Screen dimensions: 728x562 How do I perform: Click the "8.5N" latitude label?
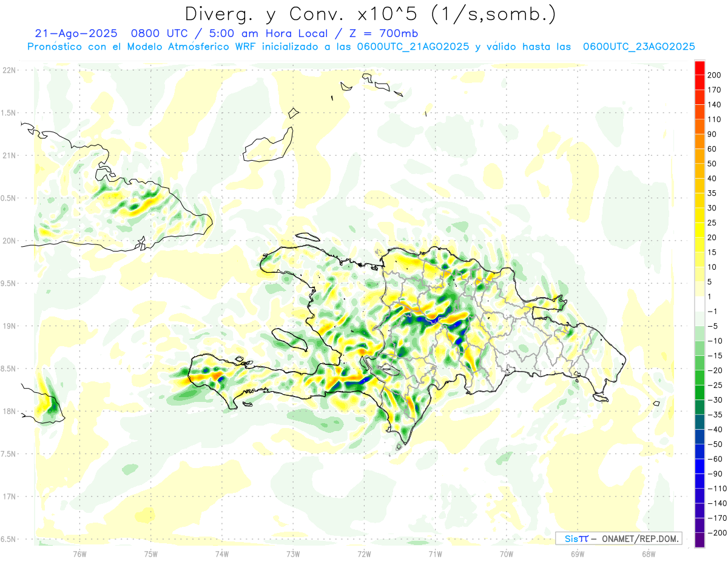9,369
